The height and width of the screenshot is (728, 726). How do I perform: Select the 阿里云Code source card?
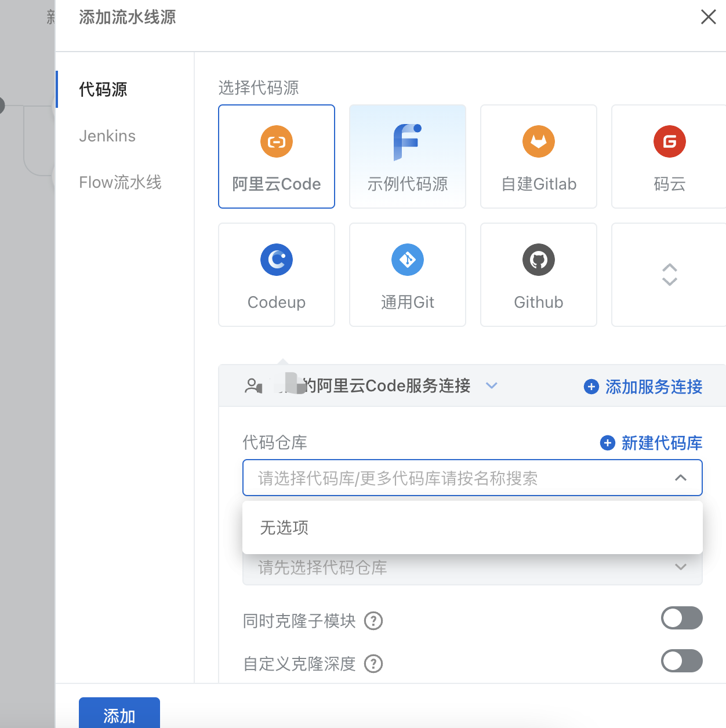(x=277, y=156)
